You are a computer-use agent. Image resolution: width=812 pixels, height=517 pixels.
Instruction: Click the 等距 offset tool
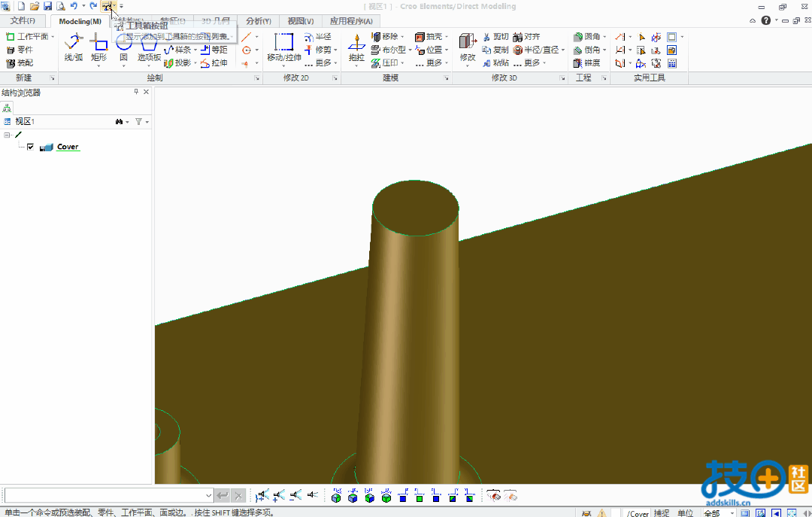[214, 50]
